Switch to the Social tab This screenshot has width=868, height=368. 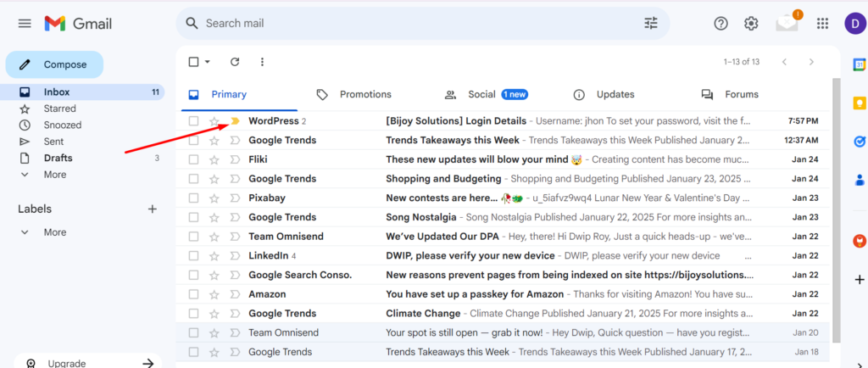481,94
